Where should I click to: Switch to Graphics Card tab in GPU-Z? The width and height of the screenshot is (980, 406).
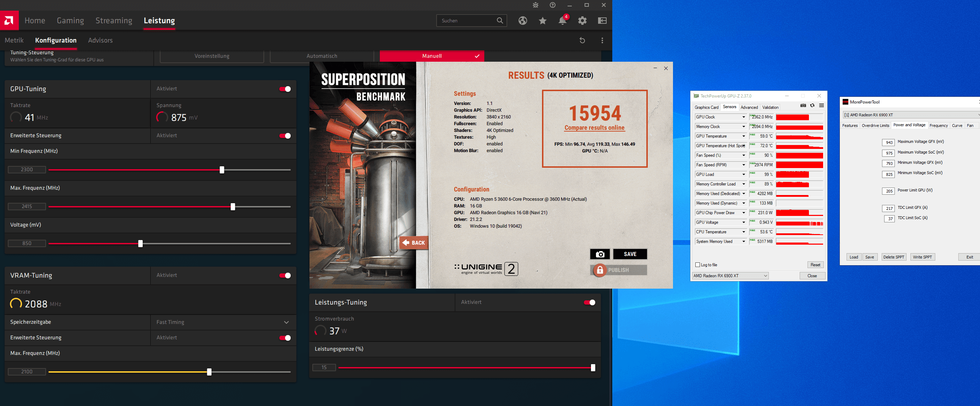(706, 107)
